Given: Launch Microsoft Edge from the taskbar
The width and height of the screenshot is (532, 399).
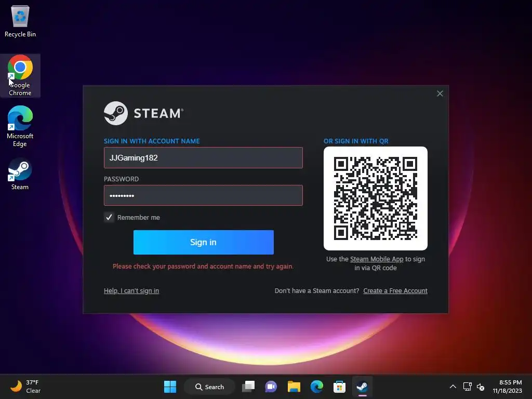Looking at the screenshot, I should tap(316, 387).
